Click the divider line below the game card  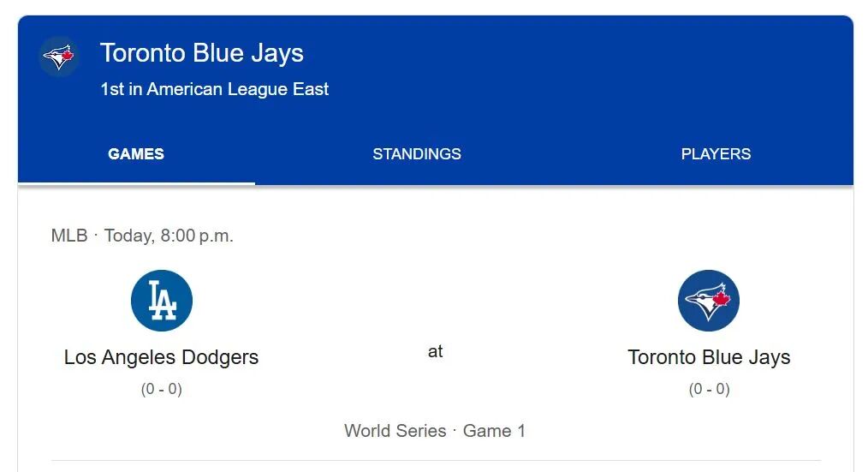tap(435, 461)
